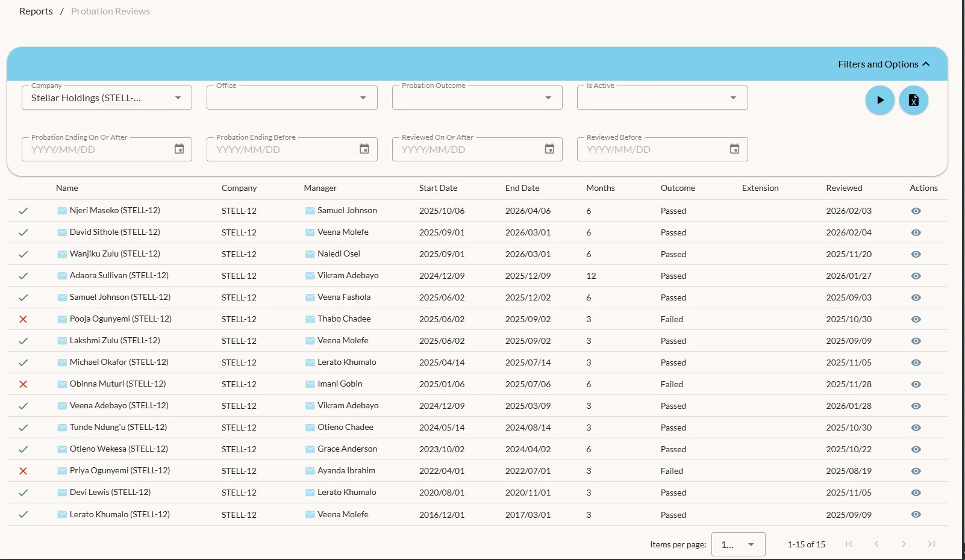Open the Probation Outcome dropdown
The image size is (965, 560).
pos(477,98)
